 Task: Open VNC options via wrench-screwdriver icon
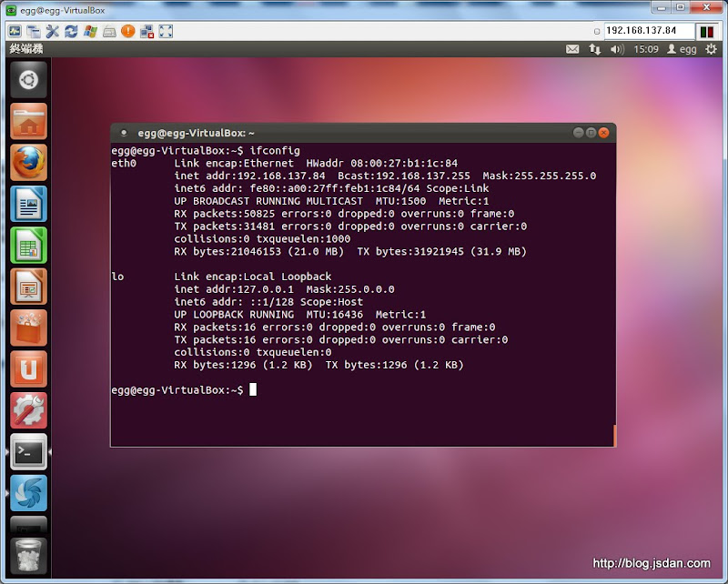pyautogui.click(x=53, y=31)
